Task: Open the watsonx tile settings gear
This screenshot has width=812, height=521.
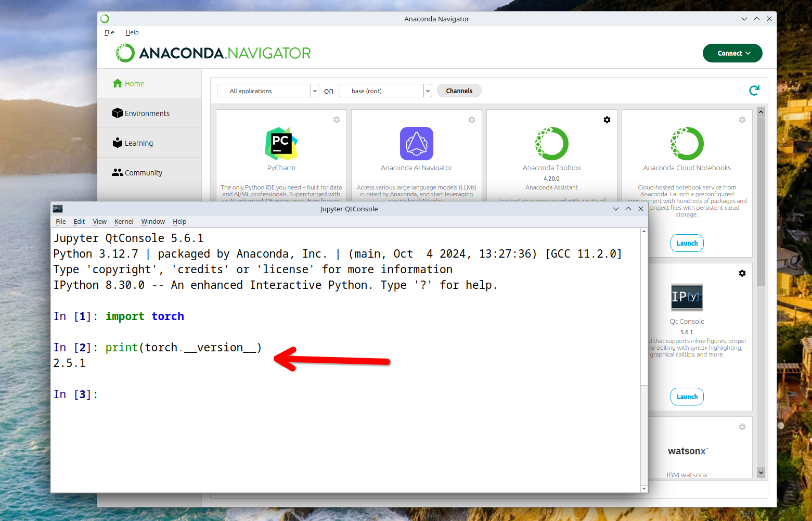Action: pyautogui.click(x=742, y=427)
